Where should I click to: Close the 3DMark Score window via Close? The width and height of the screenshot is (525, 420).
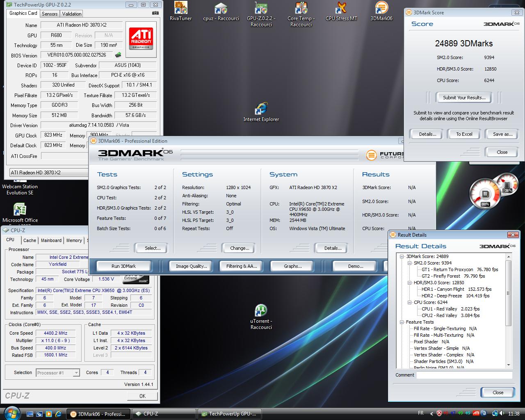click(502, 152)
